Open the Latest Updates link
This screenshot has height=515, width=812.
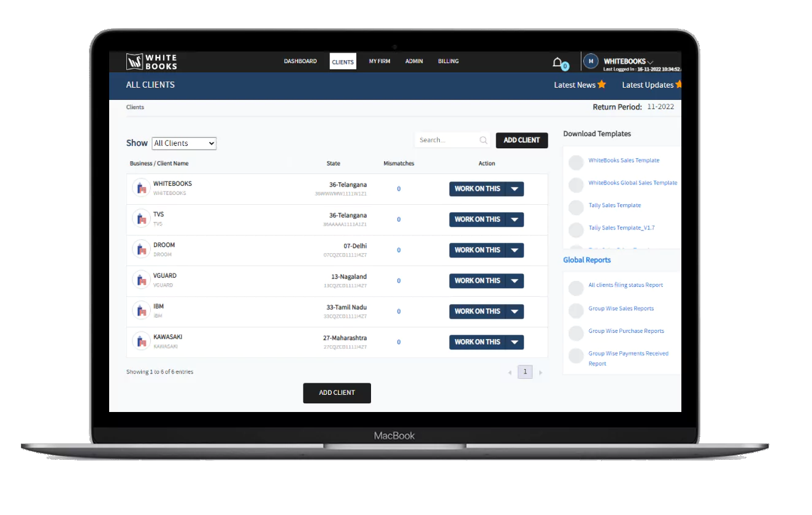[x=648, y=85]
